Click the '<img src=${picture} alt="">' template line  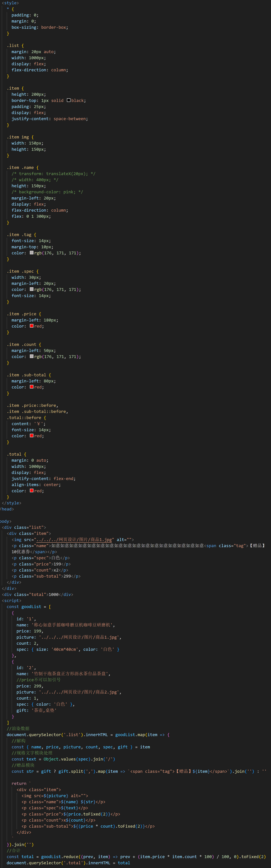coord(55,796)
